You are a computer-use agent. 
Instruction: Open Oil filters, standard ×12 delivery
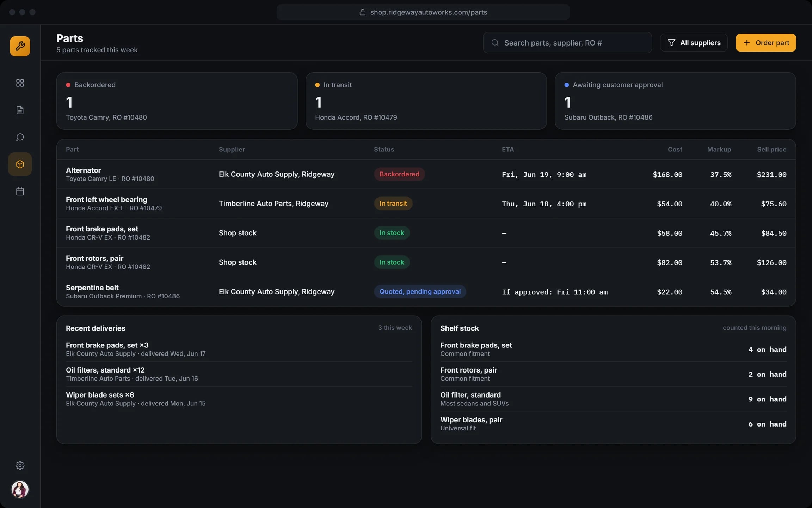(239, 374)
